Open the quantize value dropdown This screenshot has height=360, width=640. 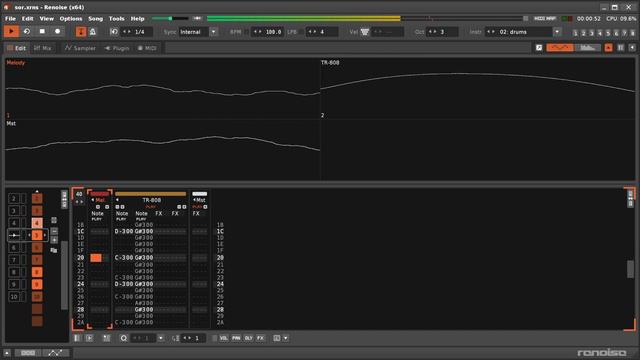click(161, 338)
